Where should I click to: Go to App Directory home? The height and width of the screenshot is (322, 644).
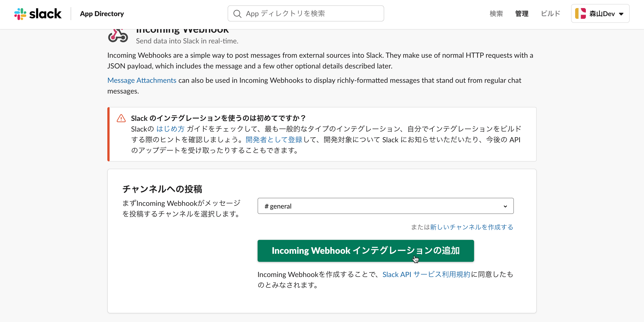[x=102, y=14]
